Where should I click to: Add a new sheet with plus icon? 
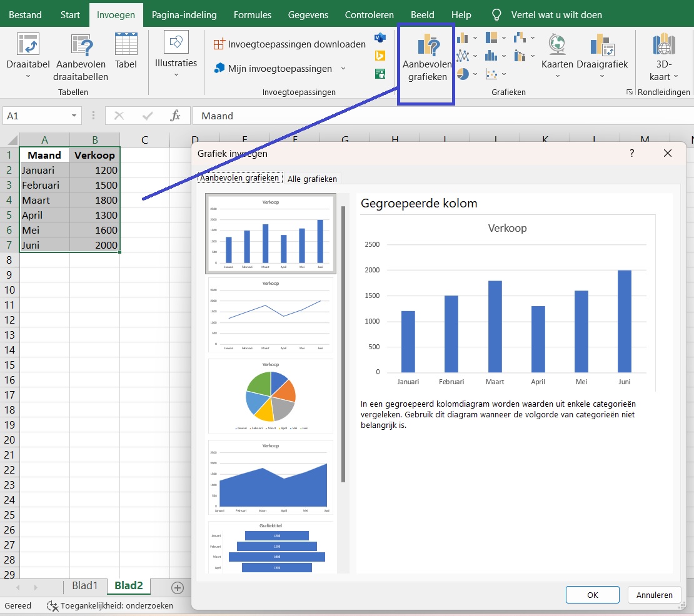[x=178, y=587]
